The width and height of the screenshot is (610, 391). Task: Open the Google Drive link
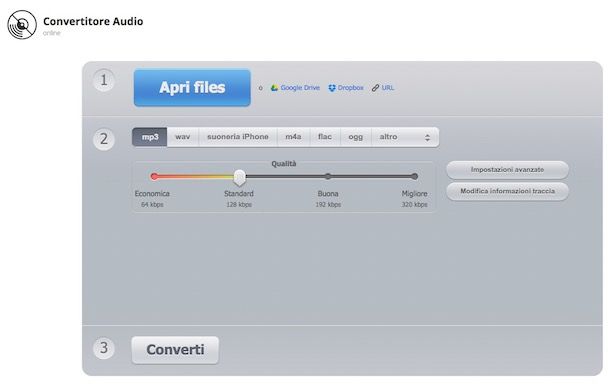point(300,88)
